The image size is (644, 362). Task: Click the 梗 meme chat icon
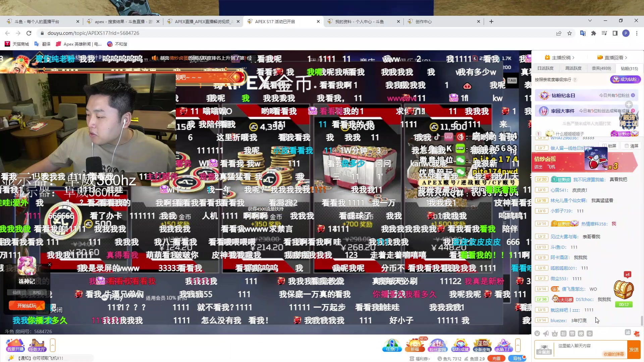tap(581, 334)
